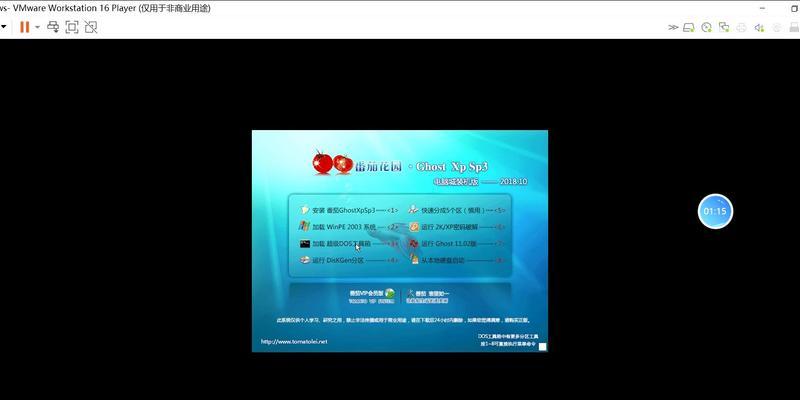Open the Player menu dropdown arrow at far left
Image resolution: width=800 pixels, height=400 pixels.
pyautogui.click(x=3, y=27)
